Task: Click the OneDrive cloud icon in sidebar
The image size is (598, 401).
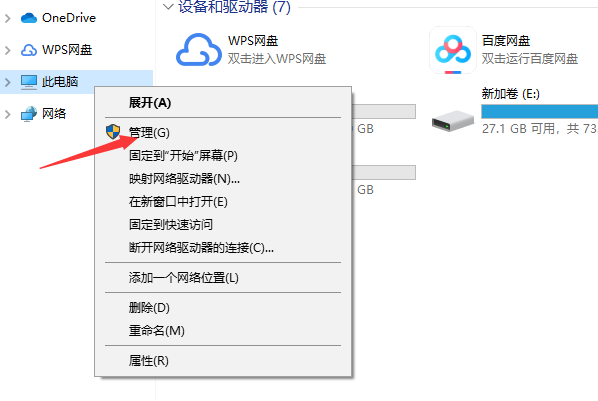Action: pos(29,18)
